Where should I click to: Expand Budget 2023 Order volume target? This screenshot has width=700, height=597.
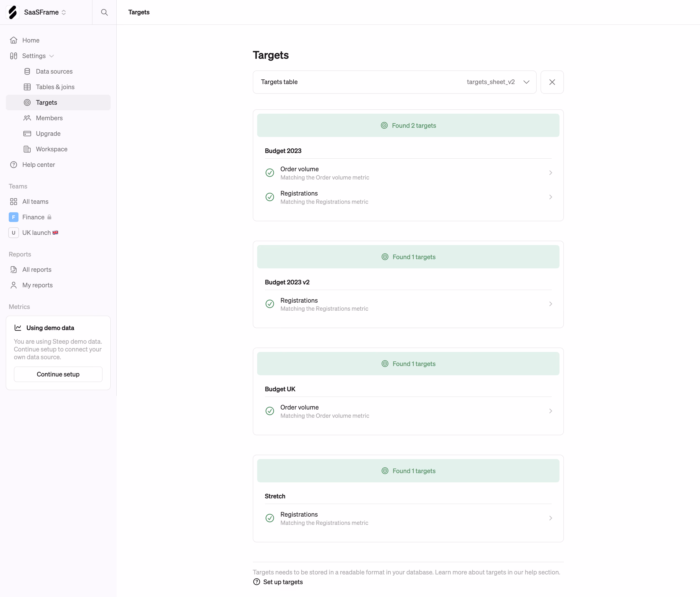408,173
